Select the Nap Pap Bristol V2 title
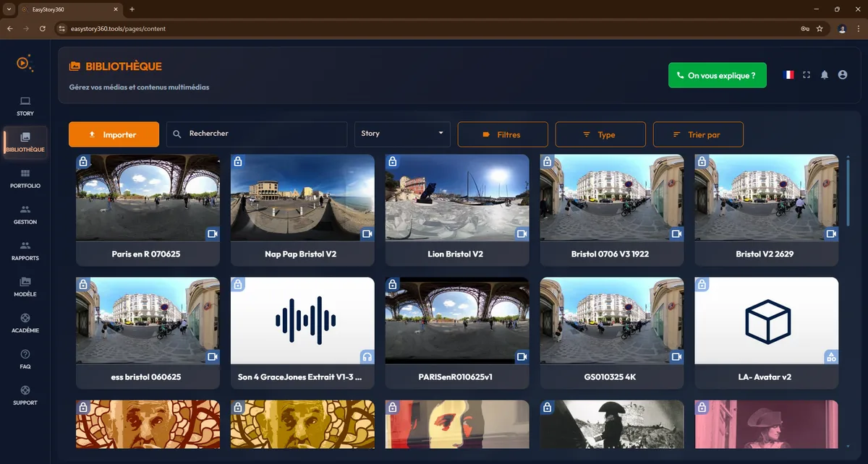This screenshot has width=868, height=464. click(301, 254)
